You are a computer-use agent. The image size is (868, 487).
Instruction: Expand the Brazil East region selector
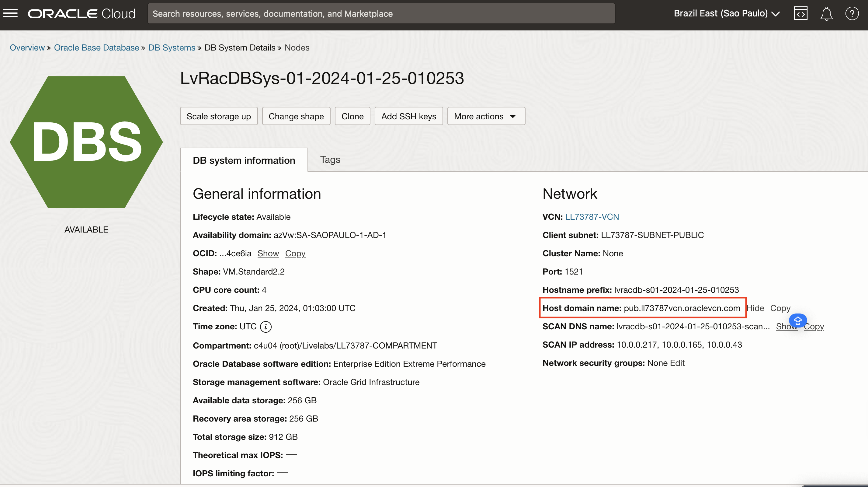tap(727, 13)
